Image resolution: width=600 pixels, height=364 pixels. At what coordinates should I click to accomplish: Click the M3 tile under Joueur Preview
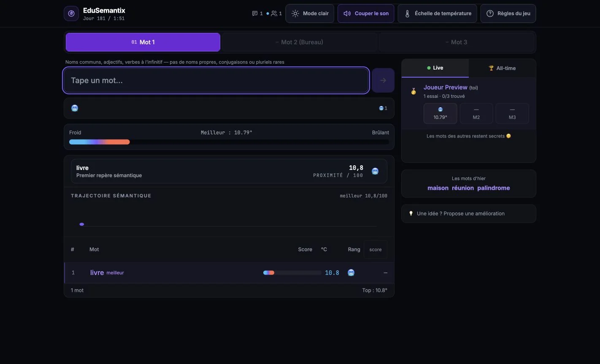click(512, 113)
